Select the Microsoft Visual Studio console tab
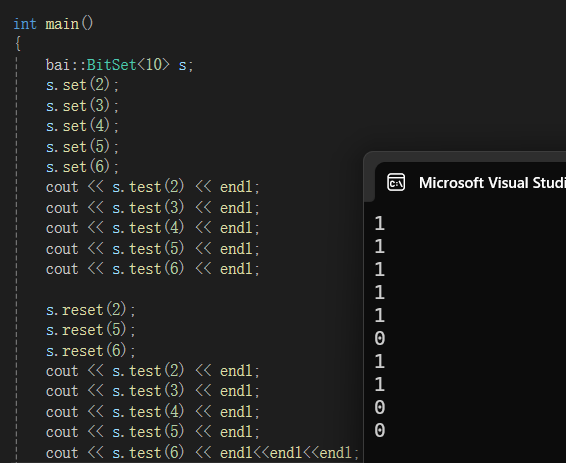The width and height of the screenshot is (566, 463). (x=470, y=182)
